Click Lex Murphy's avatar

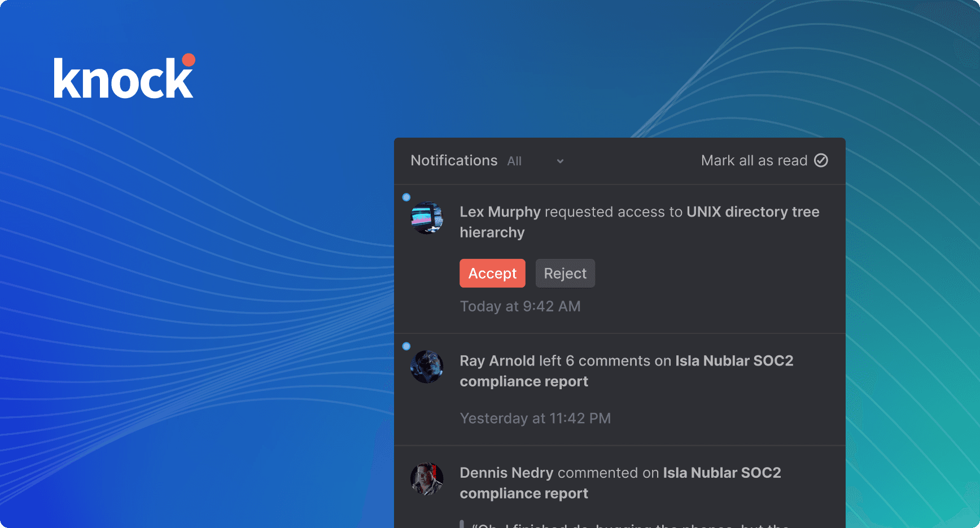[427, 218]
